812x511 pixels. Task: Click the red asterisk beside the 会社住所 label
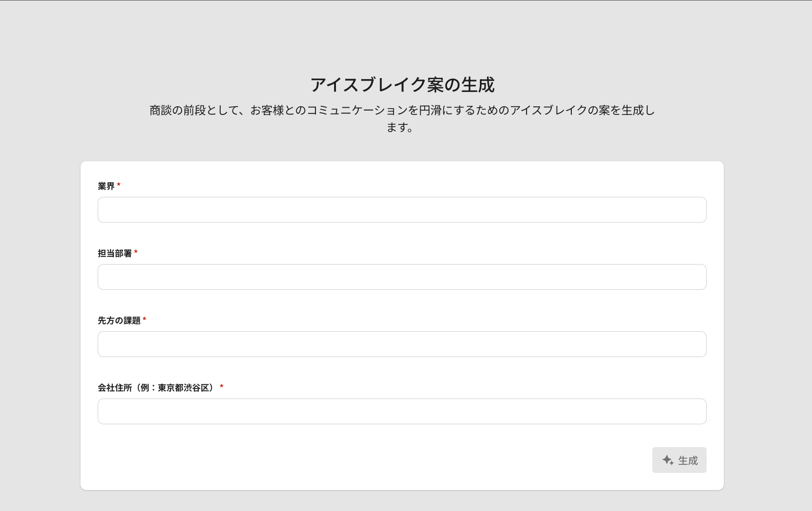222,387
